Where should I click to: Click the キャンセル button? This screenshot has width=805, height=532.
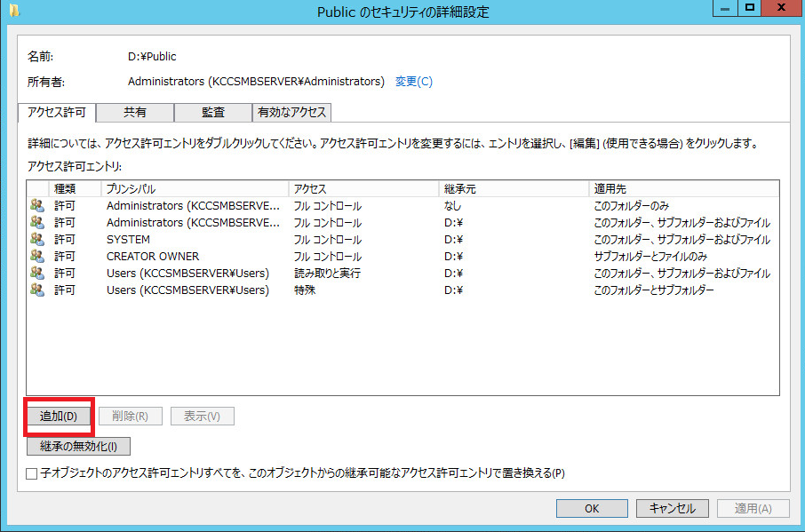pos(672,508)
